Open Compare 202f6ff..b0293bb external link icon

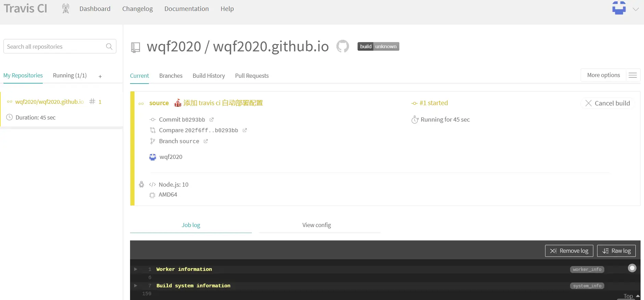(245, 130)
